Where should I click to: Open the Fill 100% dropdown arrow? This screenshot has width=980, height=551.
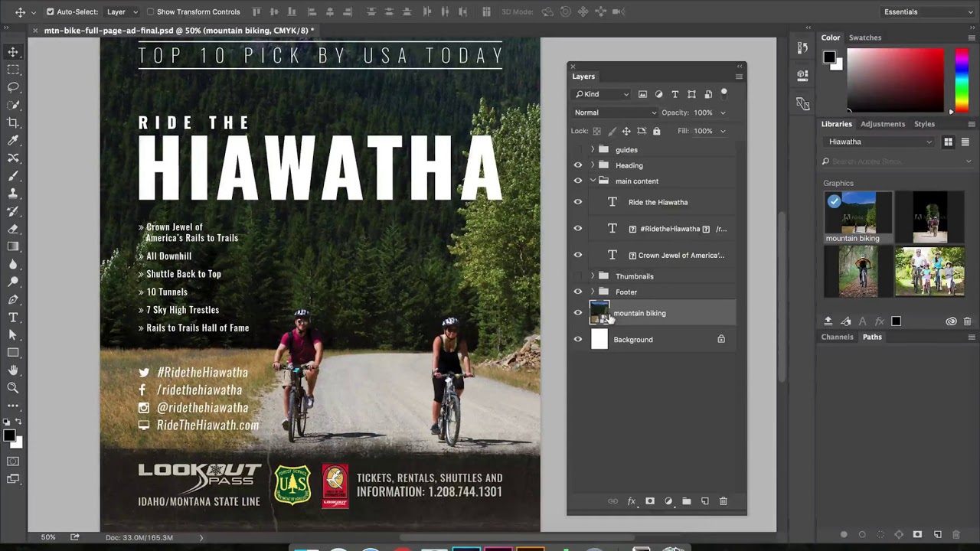723,131
